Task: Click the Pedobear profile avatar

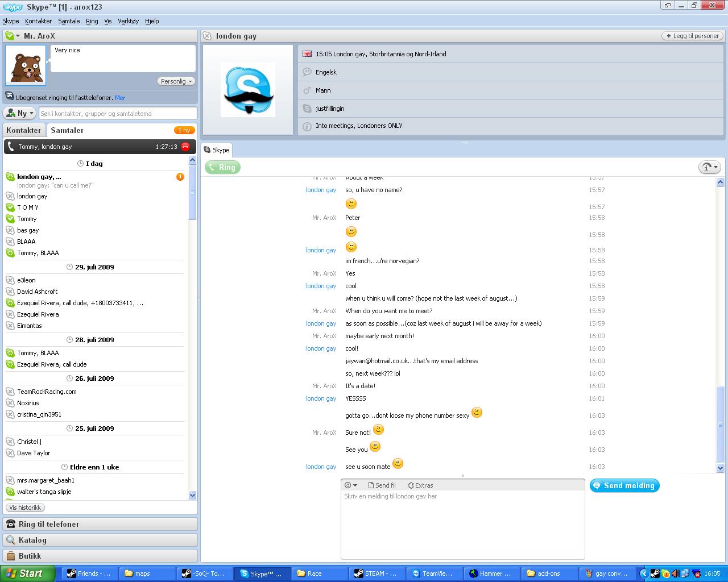Action: pyautogui.click(x=26, y=65)
